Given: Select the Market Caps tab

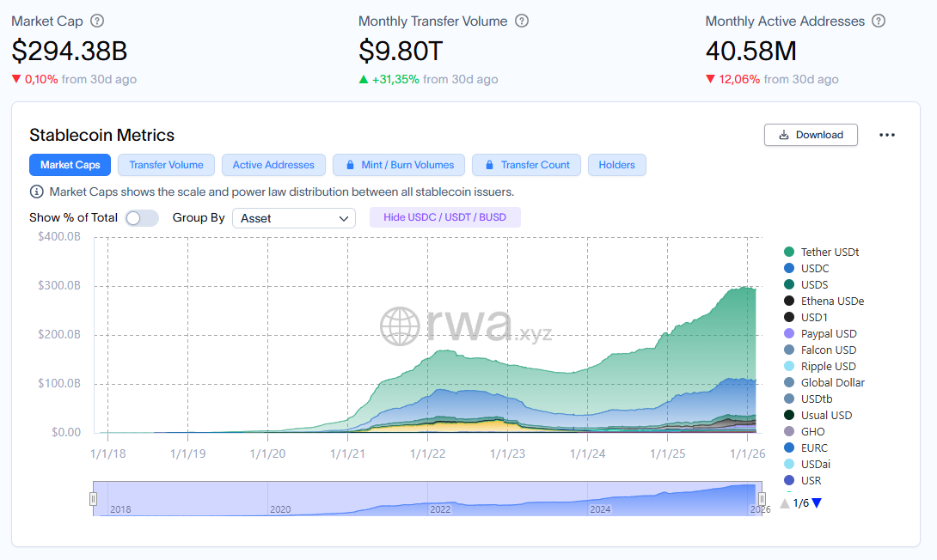Looking at the screenshot, I should point(70,165).
